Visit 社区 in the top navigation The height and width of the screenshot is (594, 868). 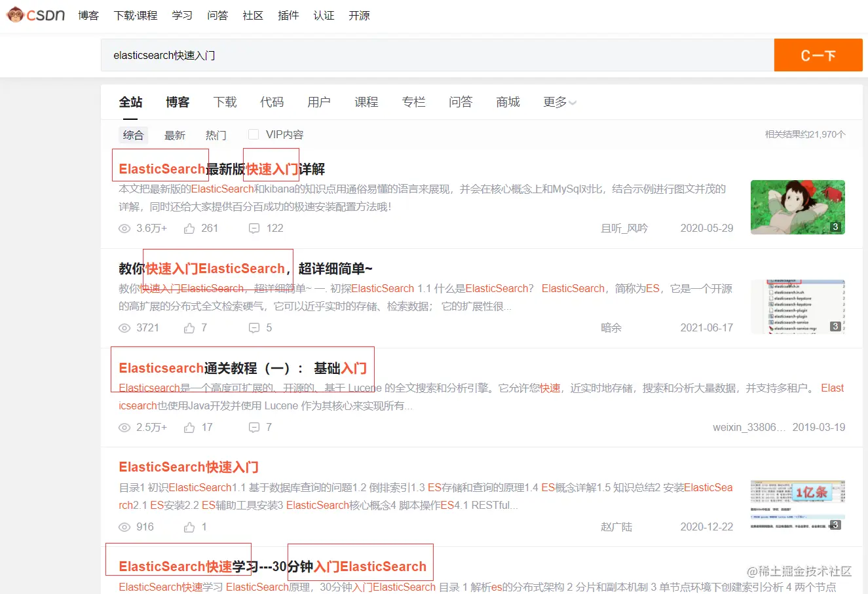tap(253, 15)
